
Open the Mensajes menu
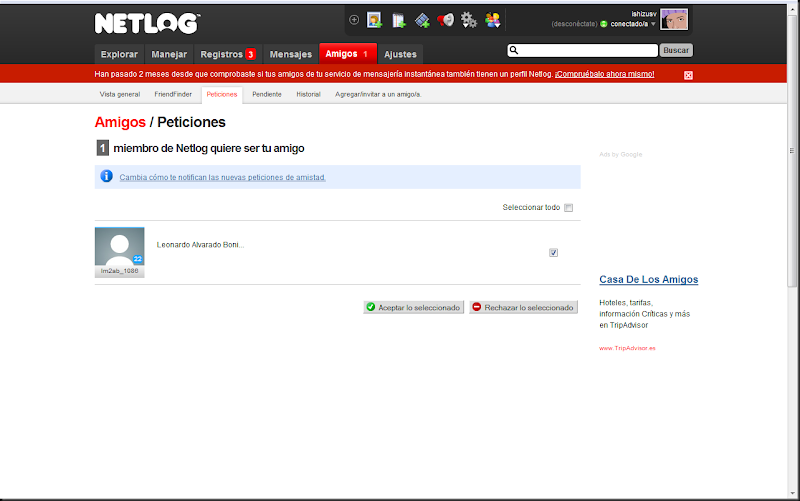click(x=291, y=54)
